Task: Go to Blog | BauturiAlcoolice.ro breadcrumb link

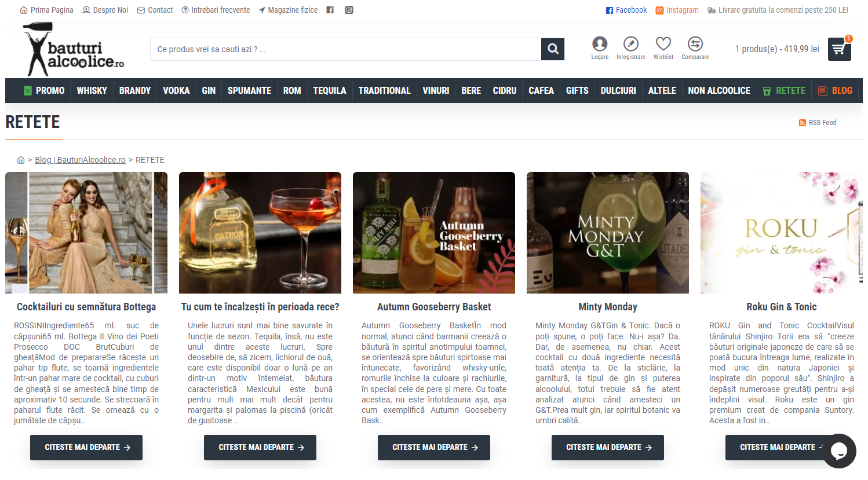Action: (x=80, y=160)
